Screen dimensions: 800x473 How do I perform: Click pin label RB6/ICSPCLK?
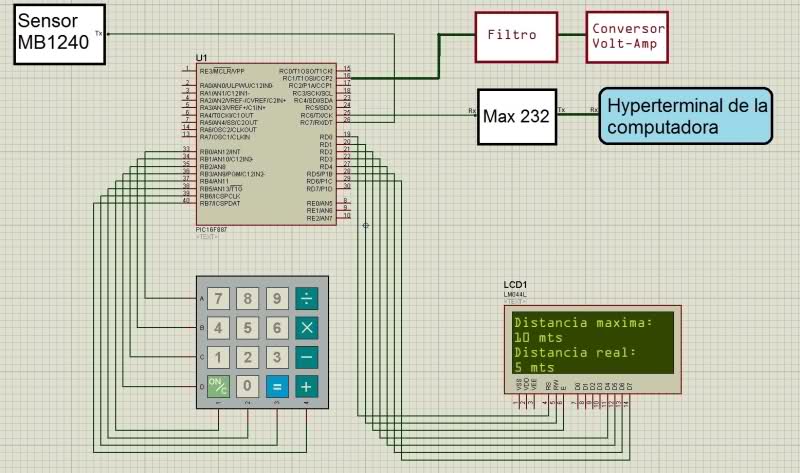[220, 196]
